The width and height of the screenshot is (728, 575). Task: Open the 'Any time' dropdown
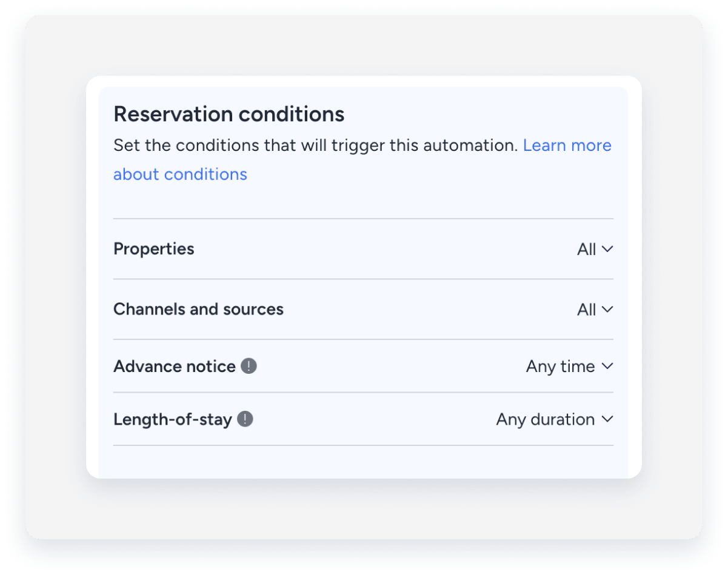[x=560, y=366]
